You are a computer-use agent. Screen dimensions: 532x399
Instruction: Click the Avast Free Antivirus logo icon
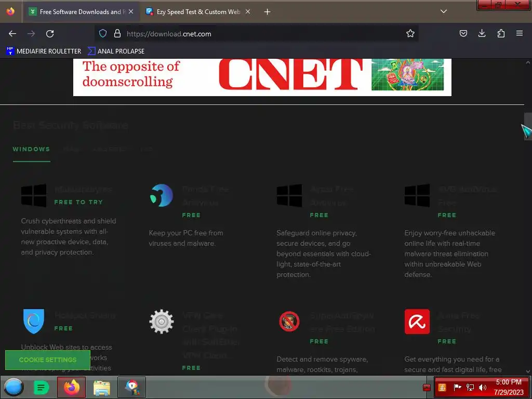[289, 195]
